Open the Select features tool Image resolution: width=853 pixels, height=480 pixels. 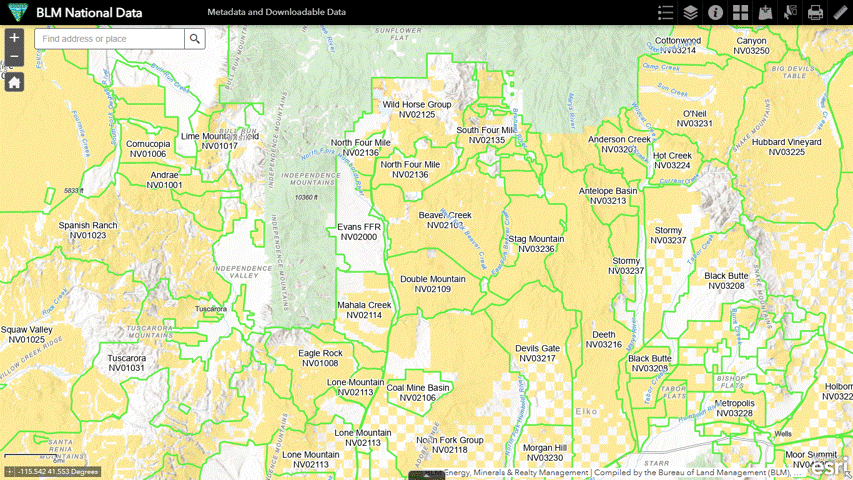[x=791, y=13]
